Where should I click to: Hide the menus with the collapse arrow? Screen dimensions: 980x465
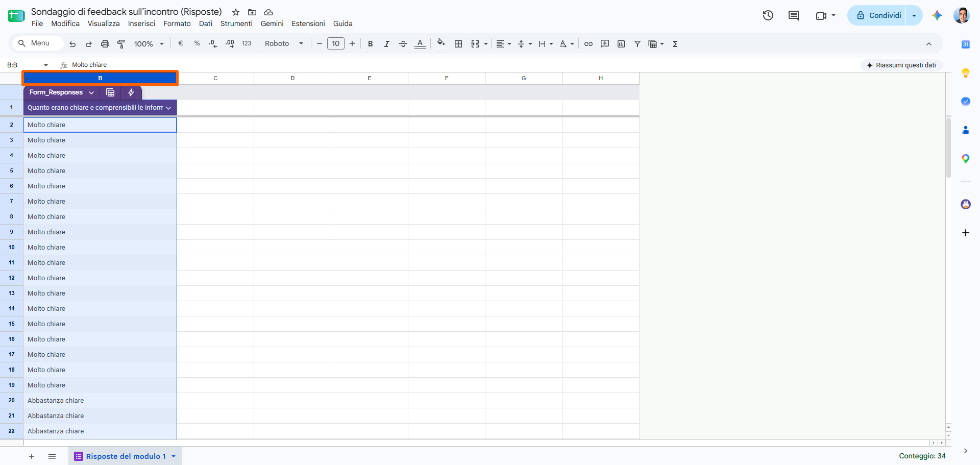tap(929, 44)
